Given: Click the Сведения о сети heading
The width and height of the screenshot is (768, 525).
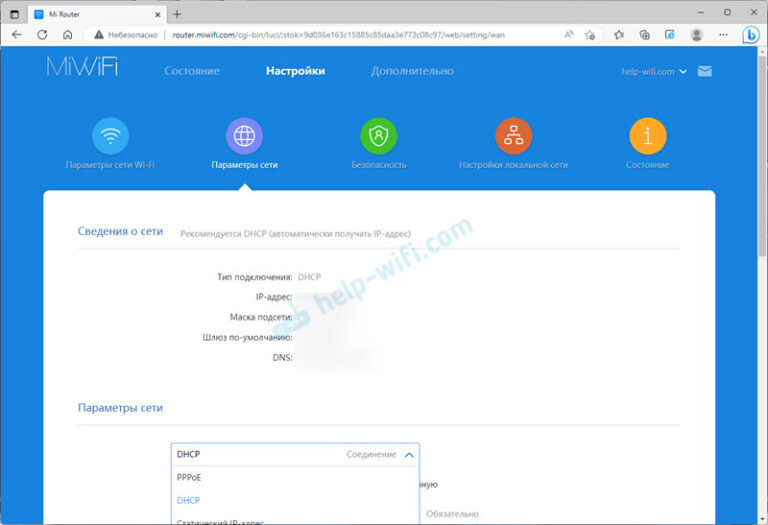Looking at the screenshot, I should (120, 231).
